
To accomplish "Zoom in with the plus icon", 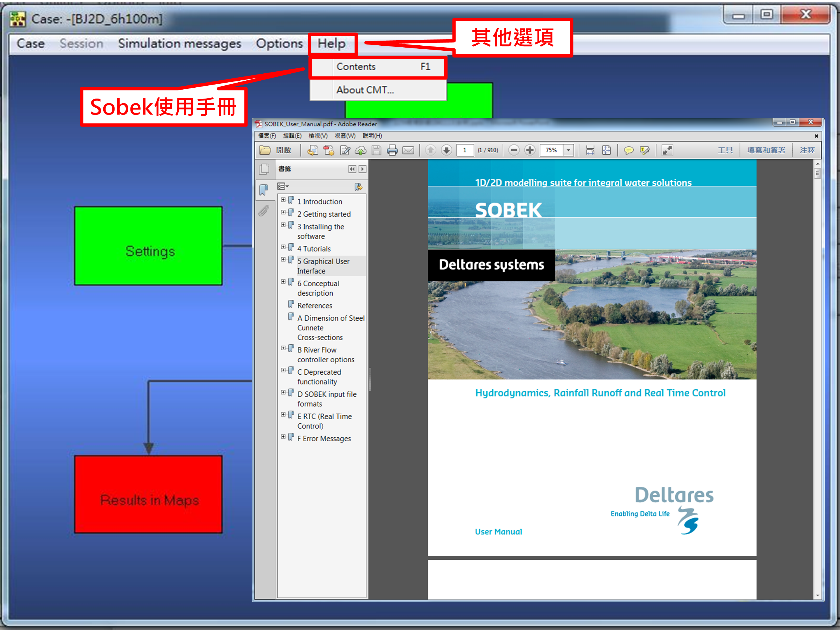I will (x=530, y=150).
